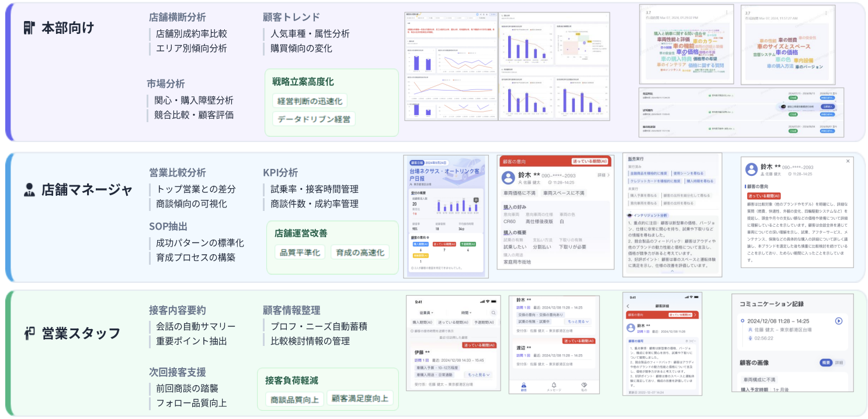Open the 時間 dropdown filter

tap(466, 313)
